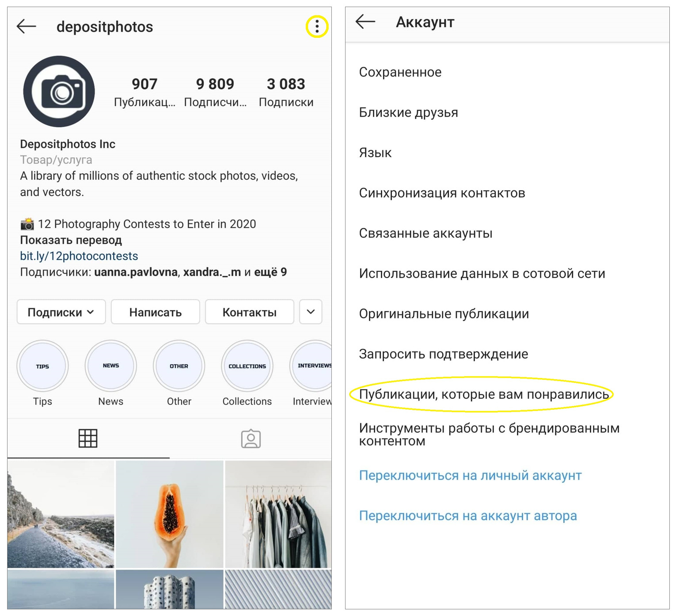Open the papaya in hand photo
Image resolution: width=676 pixels, height=616 pixels.
(169, 514)
